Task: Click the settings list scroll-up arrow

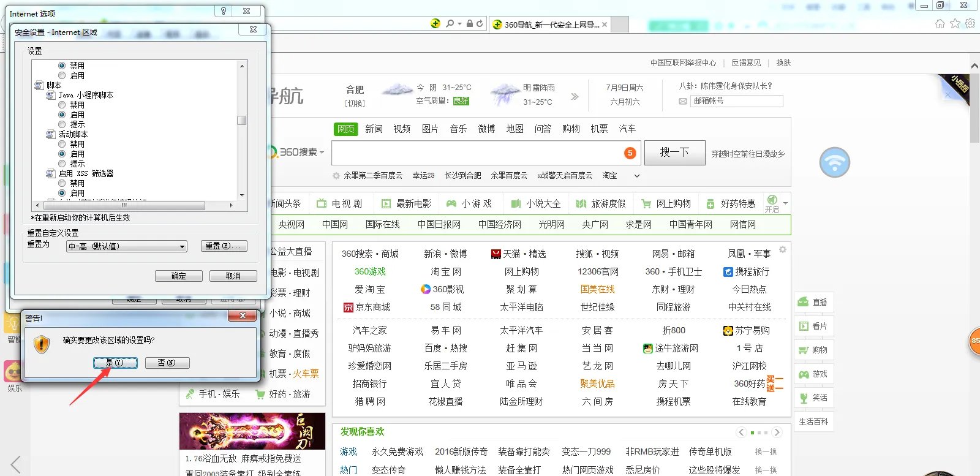Action: coord(242,66)
